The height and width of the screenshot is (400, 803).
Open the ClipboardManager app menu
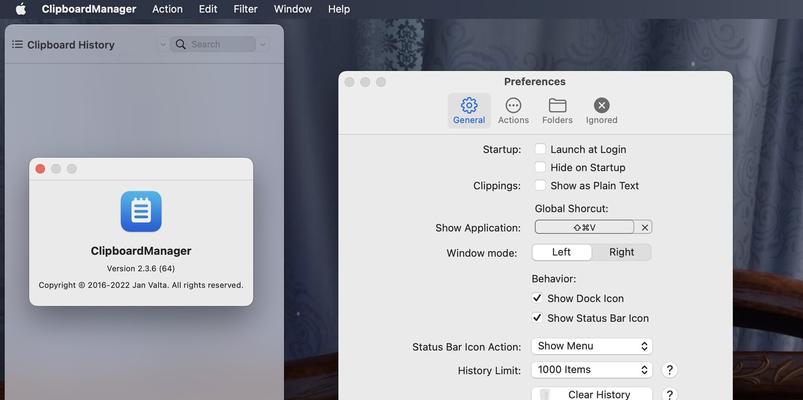point(89,9)
